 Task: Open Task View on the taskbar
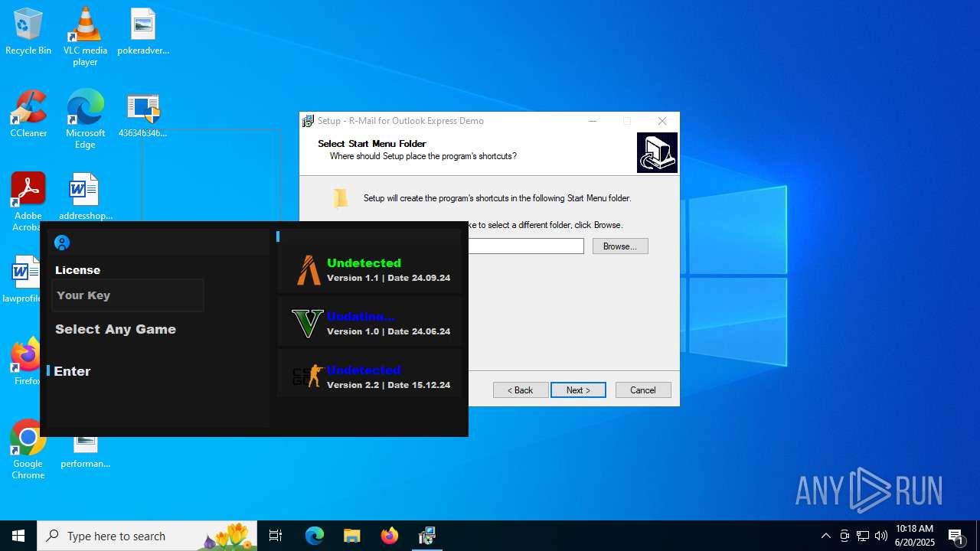(x=276, y=536)
